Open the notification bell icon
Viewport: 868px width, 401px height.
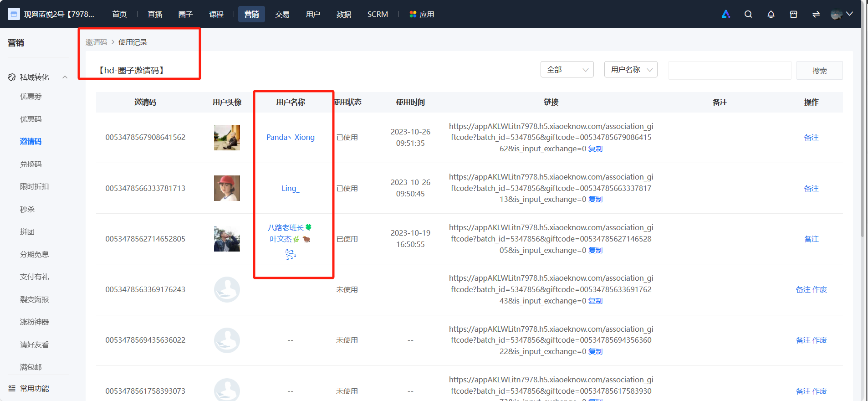click(771, 14)
